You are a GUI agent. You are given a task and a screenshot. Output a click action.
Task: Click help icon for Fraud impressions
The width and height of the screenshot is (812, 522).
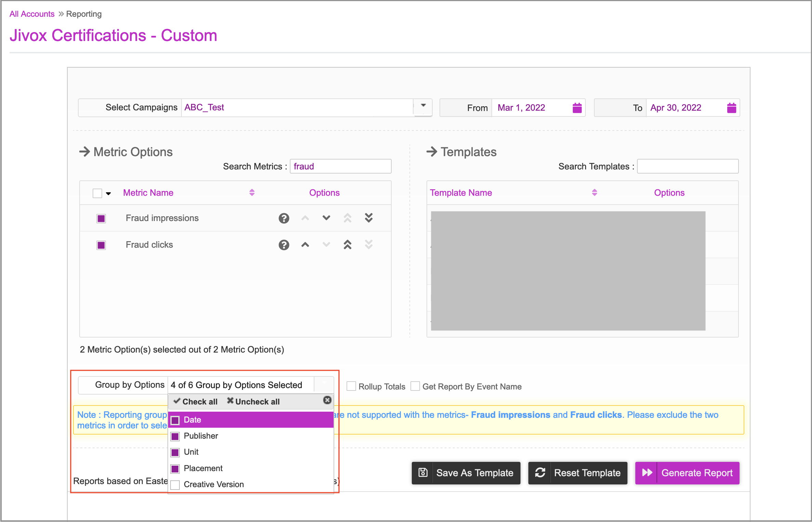click(284, 218)
